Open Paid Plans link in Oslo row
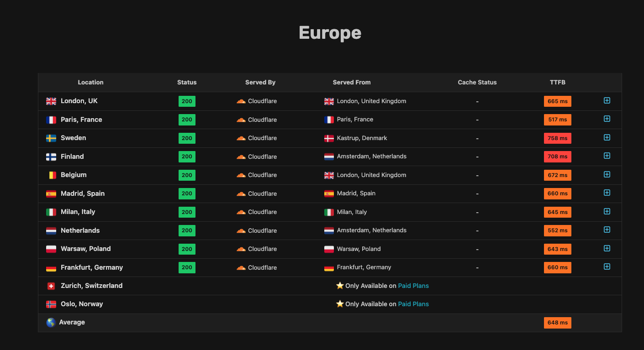644x350 pixels. coord(413,304)
